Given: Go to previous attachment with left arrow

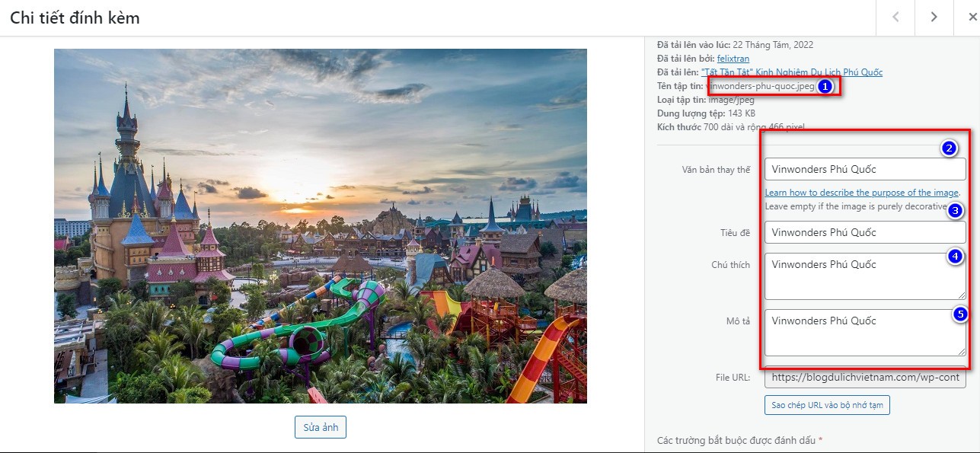Looking at the screenshot, I should [x=895, y=18].
